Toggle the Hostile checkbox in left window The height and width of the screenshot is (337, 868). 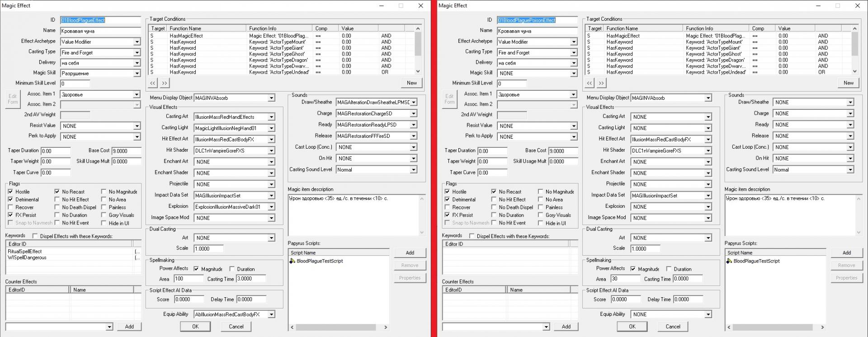pos(10,192)
